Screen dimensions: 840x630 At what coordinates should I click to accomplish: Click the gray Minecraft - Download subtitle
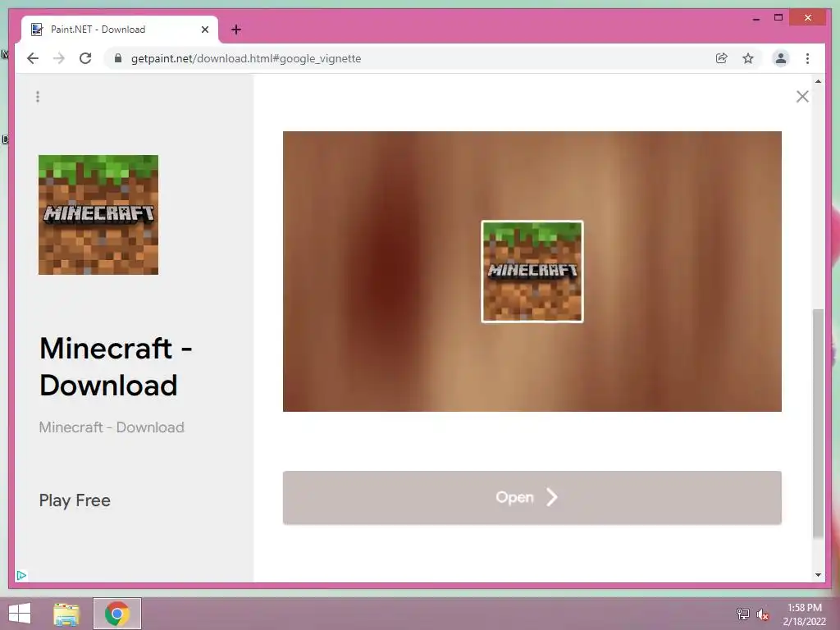pos(112,427)
